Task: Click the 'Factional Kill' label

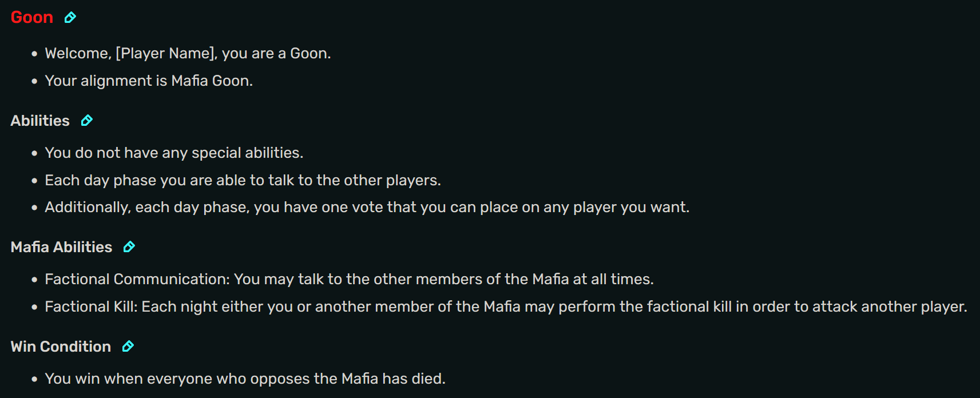Action: point(90,307)
